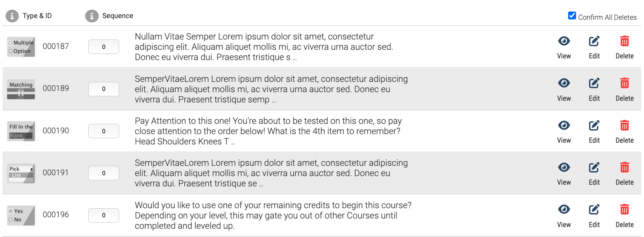
Task: Open the "Pay Attention to this one!" question text
Action: click(268, 131)
